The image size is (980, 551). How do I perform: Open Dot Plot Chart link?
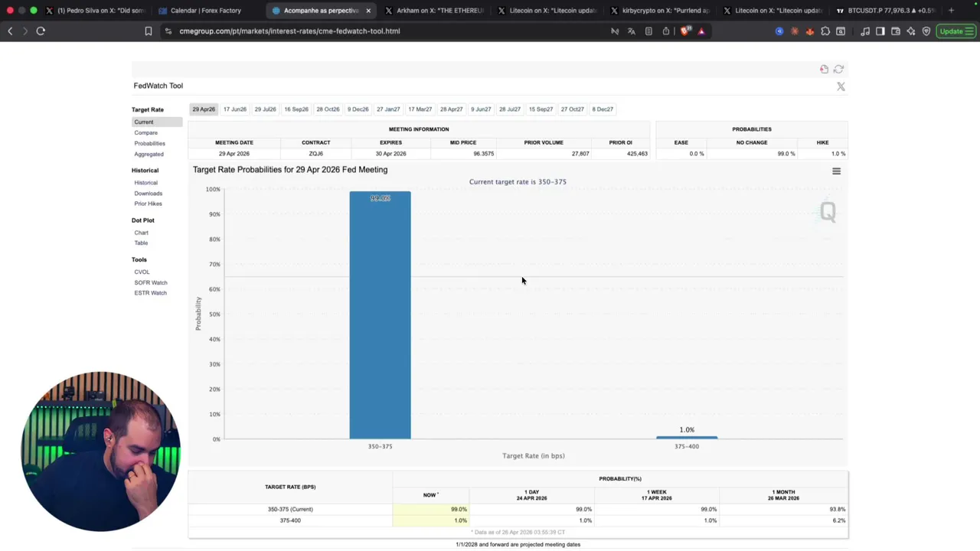142,233
